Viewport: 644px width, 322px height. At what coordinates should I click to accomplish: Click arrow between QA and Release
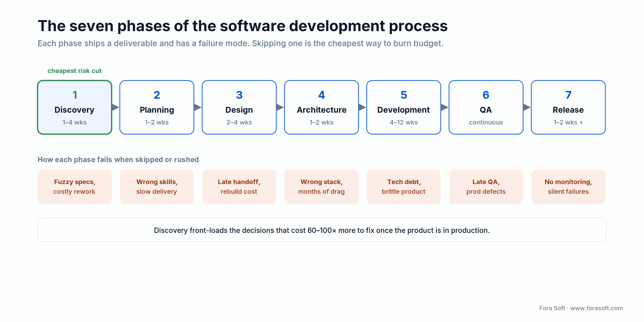[x=527, y=107]
